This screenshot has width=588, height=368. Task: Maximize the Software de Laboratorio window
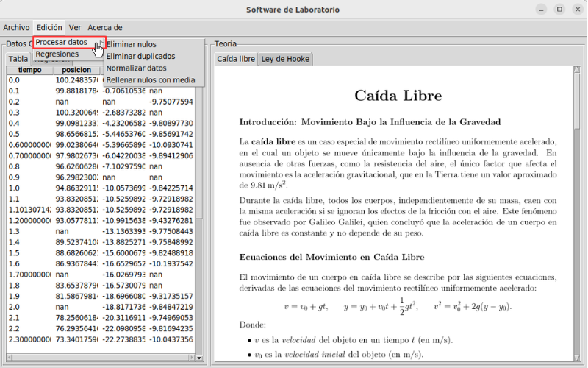point(559,10)
